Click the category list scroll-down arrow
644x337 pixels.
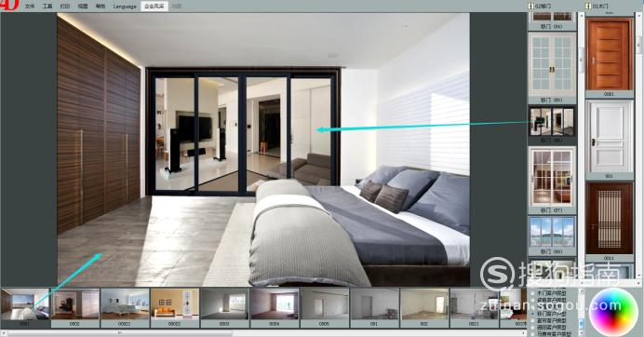(x=581, y=333)
